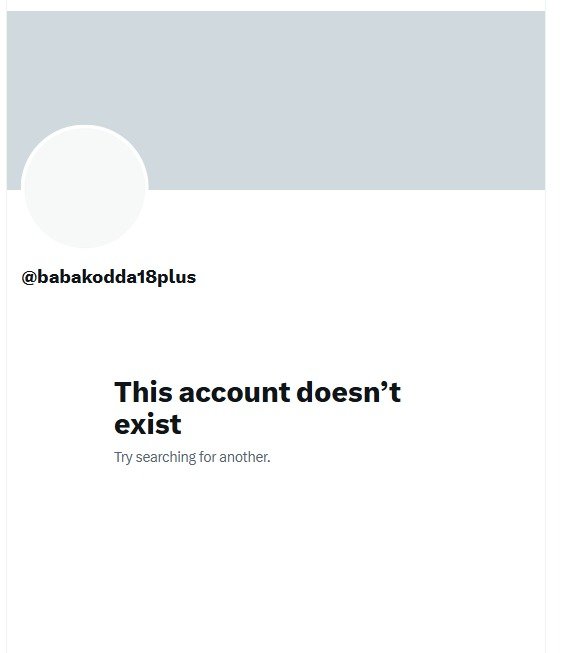
Task: Click the word "account" in the heading
Action: coord(235,393)
